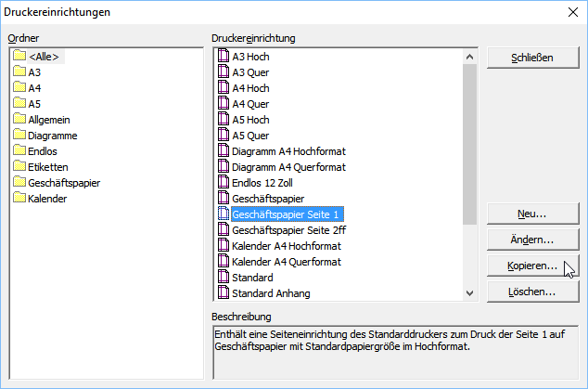Image resolution: width=588 pixels, height=389 pixels.
Task: Click the folder icon beside Geschäftspapier
Action: (19, 182)
